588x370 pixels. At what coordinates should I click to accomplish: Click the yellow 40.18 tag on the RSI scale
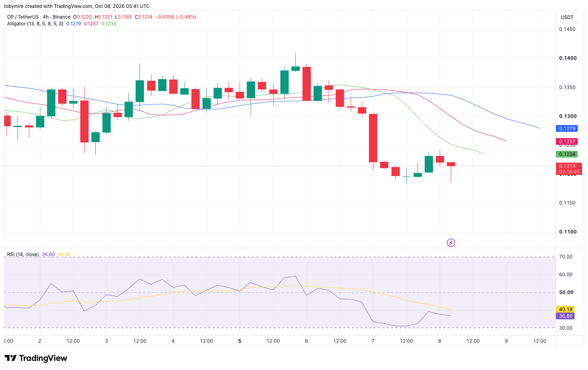[x=565, y=309]
